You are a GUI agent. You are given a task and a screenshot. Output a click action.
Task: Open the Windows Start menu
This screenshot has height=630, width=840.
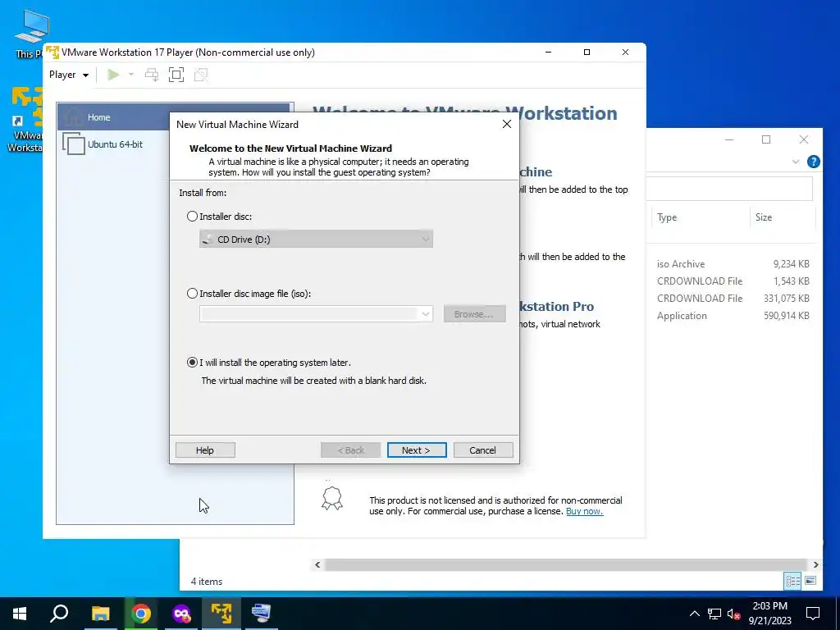pyautogui.click(x=20, y=614)
